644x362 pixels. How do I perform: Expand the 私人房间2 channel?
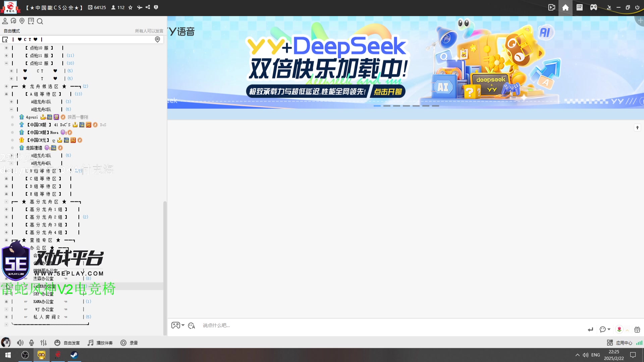(6, 317)
